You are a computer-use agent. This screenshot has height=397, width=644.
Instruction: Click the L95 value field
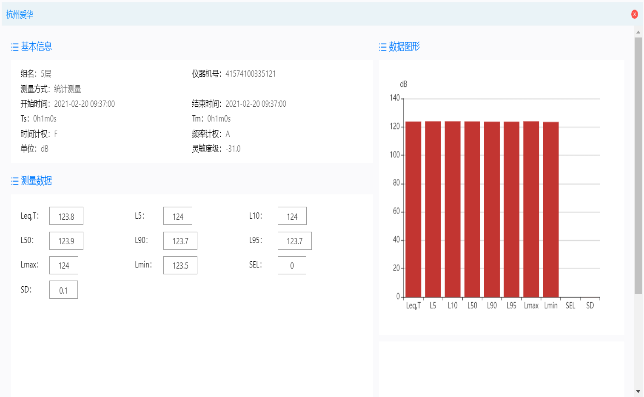294,241
